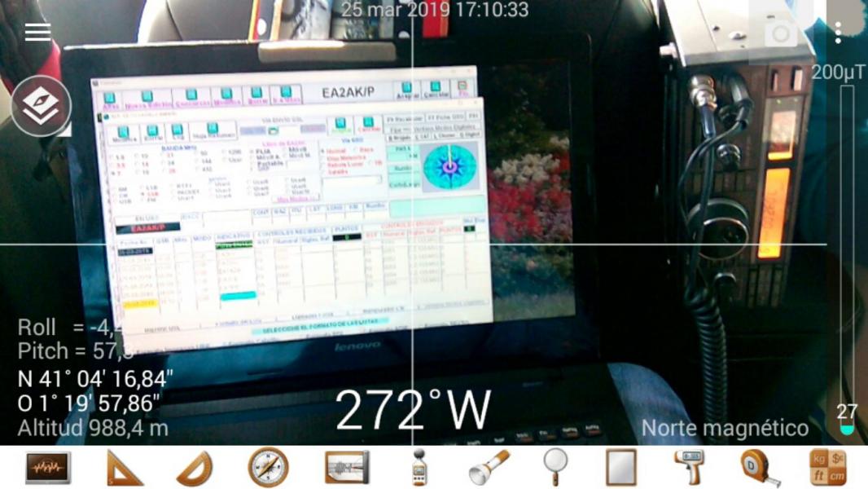Open the mirror tool
868x489 pixels.
coord(621,468)
